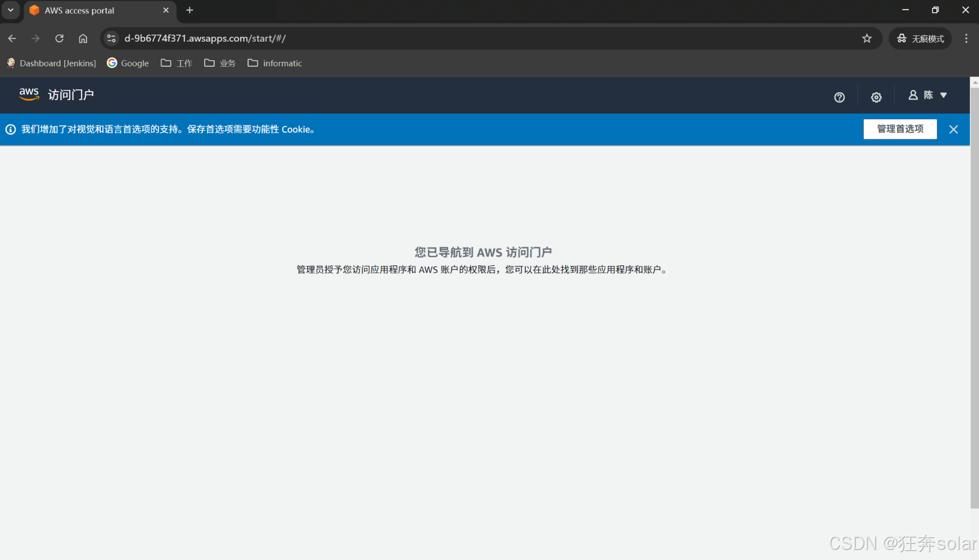Click the info icon in the blue banner
Screen dimensions: 979x560
tap(11, 129)
